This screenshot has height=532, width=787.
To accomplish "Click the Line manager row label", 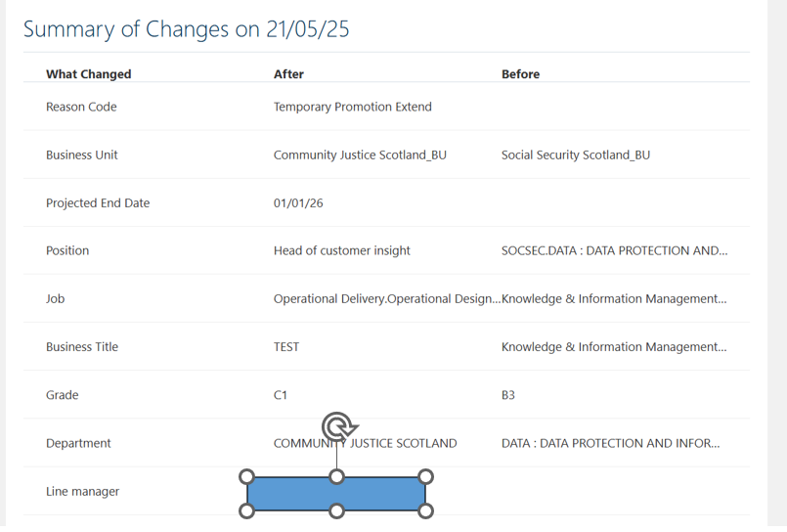I will pos(83,491).
